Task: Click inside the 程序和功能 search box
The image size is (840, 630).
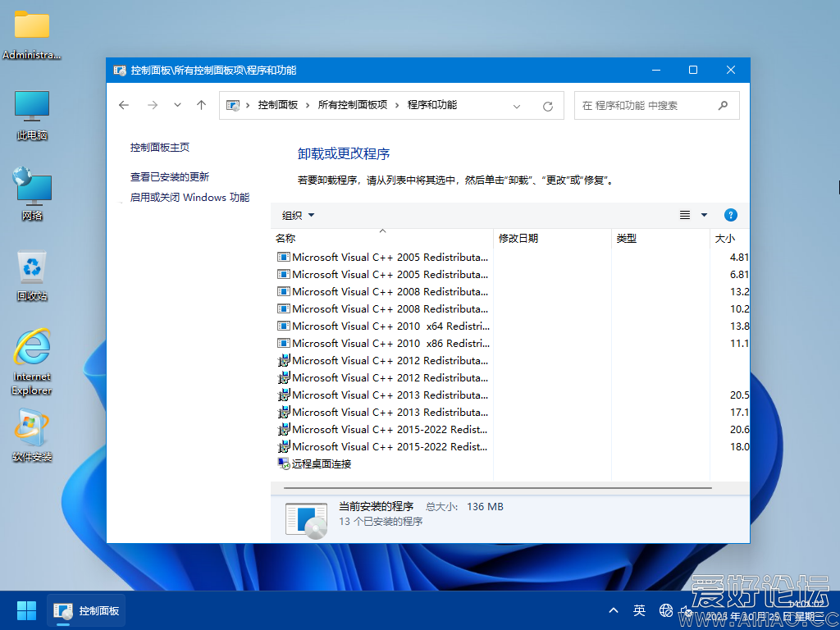Action: click(x=648, y=105)
